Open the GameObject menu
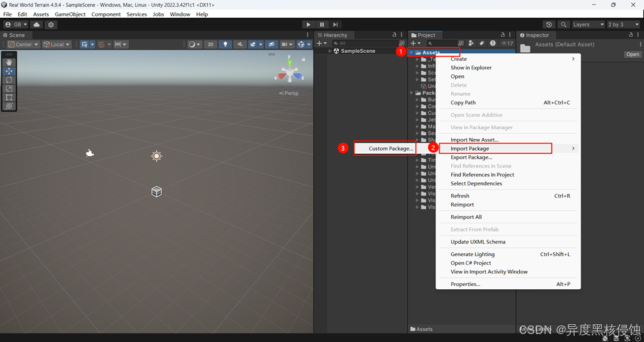 pos(70,14)
